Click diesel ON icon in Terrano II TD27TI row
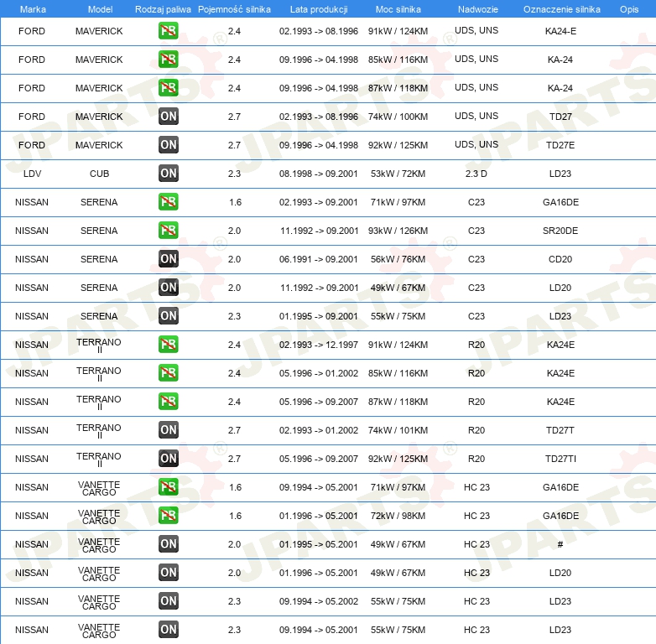This screenshot has width=656, height=644. (x=168, y=459)
